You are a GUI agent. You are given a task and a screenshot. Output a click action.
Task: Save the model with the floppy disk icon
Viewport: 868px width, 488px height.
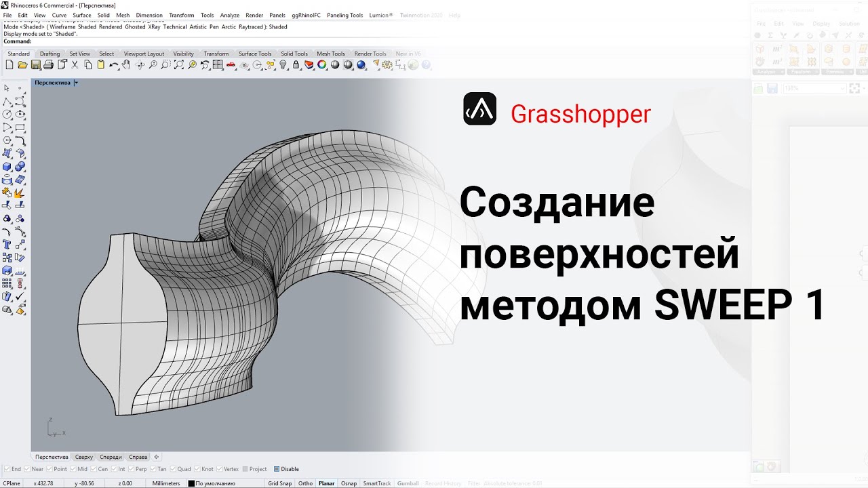point(35,65)
